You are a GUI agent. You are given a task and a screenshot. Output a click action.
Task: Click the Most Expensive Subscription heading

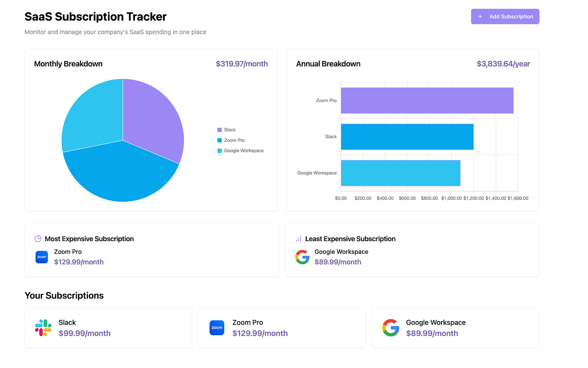[x=89, y=239]
